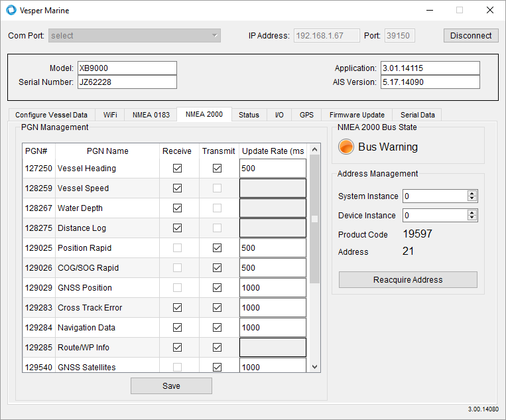This screenshot has height=420, width=506.
Task: Toggle Transmit for Cross Track Error
Action: pyautogui.click(x=217, y=308)
